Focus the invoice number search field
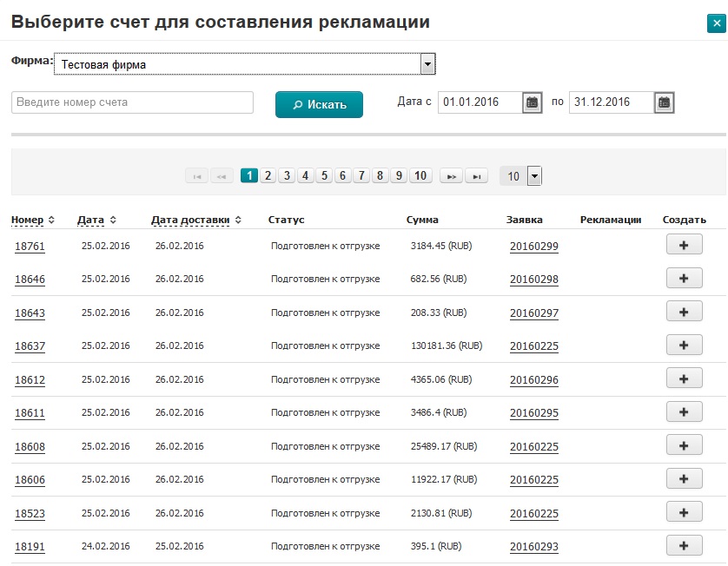The width and height of the screenshot is (728, 566). point(132,102)
